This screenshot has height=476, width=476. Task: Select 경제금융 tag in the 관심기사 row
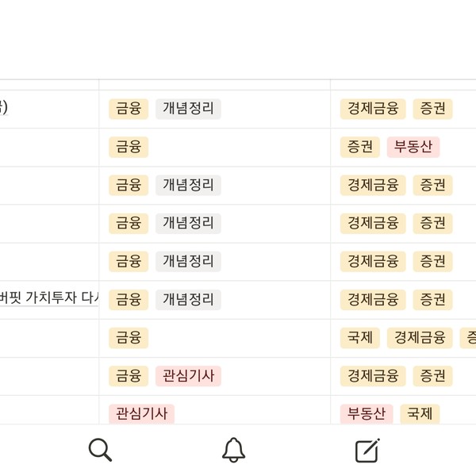373,376
